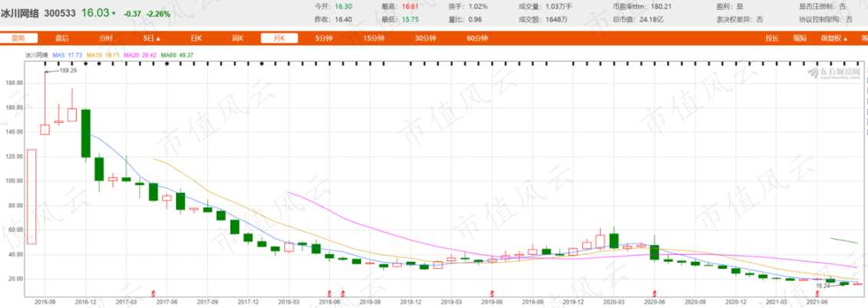868x308 pixels.
Task: Switch to the 周K weekly candlestick view
Action: click(x=238, y=38)
